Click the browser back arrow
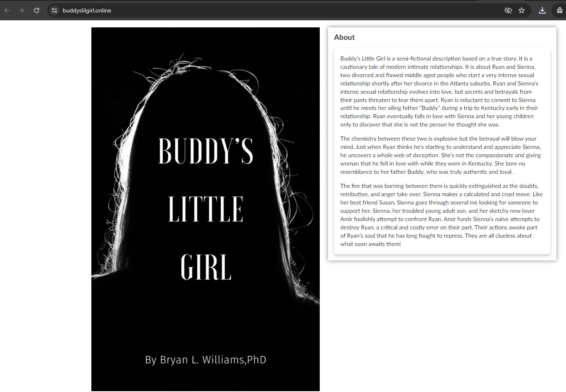Viewport: 566px width, 392px height. click(x=7, y=10)
